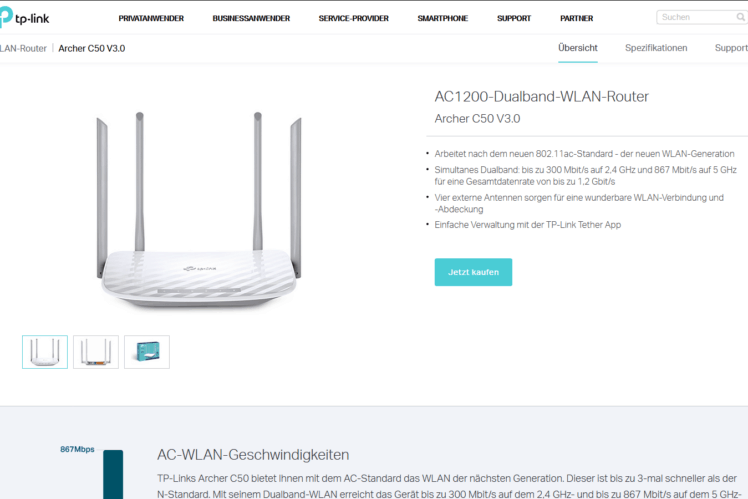Open the Smartphone menu

(443, 18)
